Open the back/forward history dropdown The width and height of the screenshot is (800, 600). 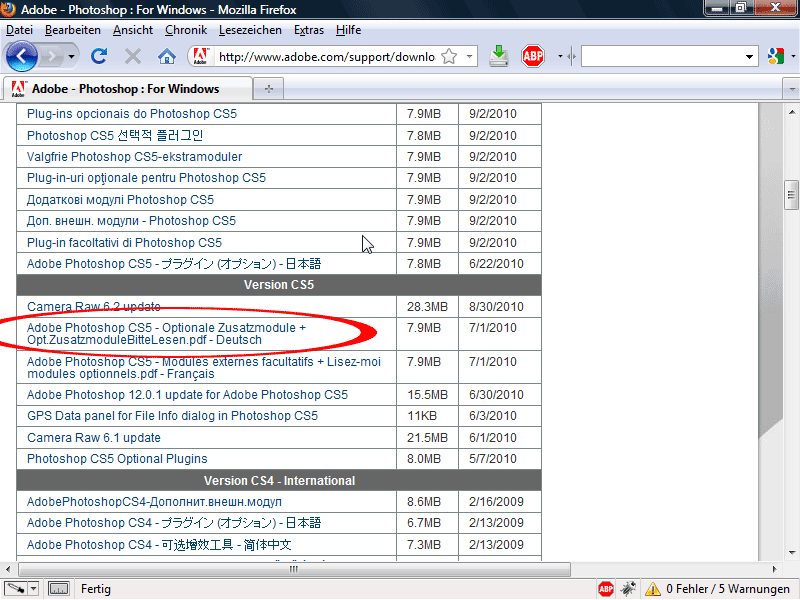(x=71, y=56)
